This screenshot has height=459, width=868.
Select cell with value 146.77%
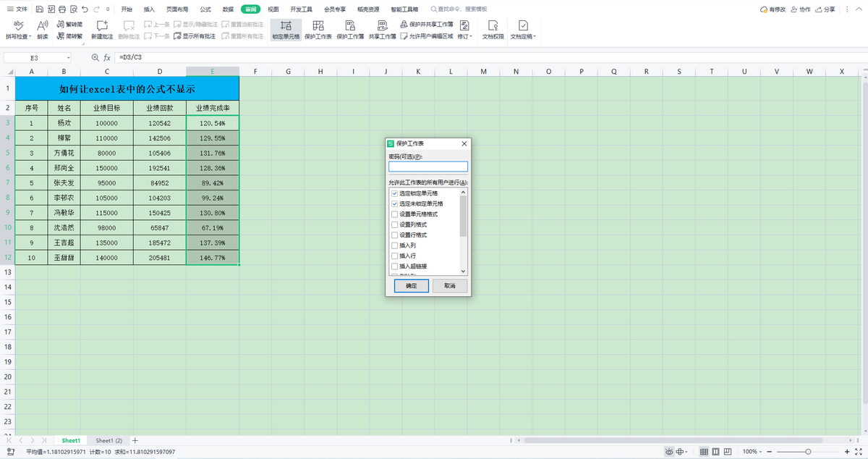(x=213, y=257)
